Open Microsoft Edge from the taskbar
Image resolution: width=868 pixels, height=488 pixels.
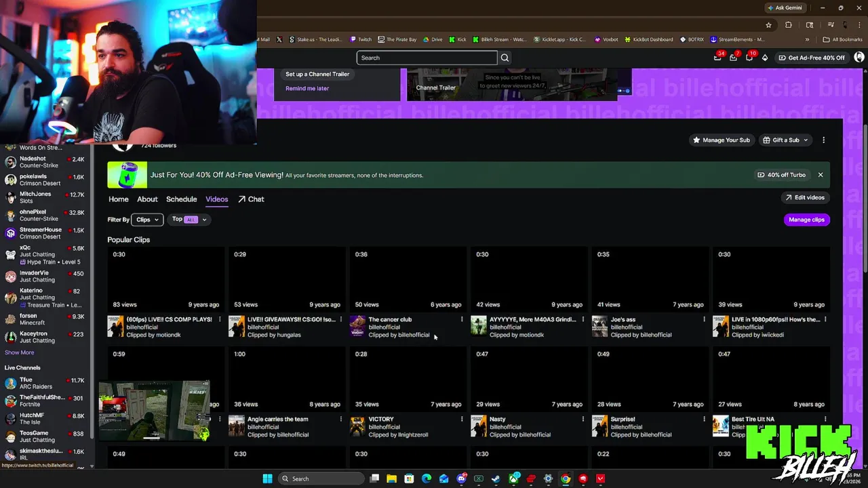[x=427, y=479]
